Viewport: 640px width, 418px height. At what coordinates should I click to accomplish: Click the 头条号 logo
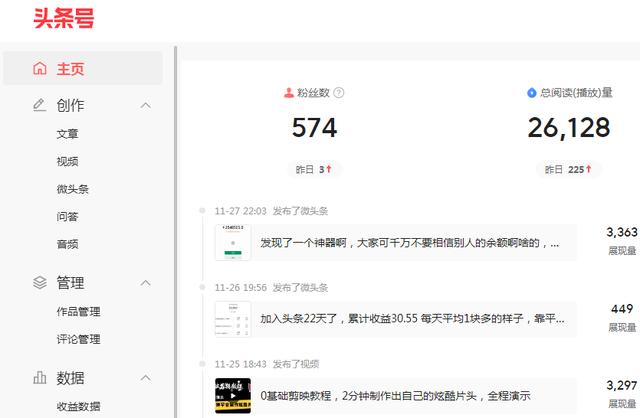[x=64, y=18]
